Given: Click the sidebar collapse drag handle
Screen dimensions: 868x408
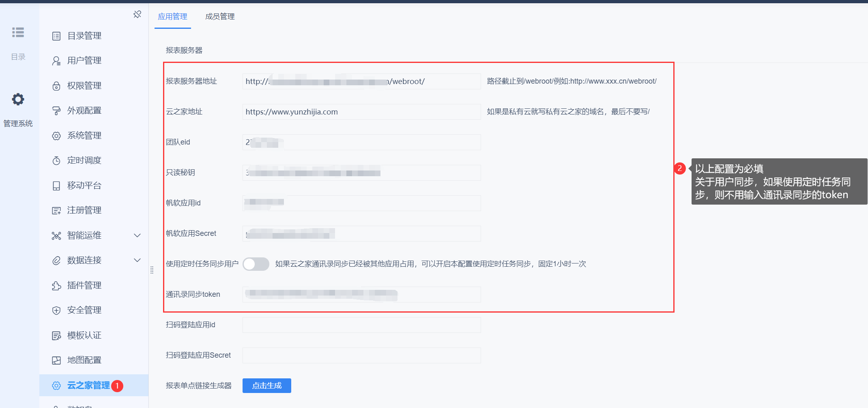Looking at the screenshot, I should (152, 270).
